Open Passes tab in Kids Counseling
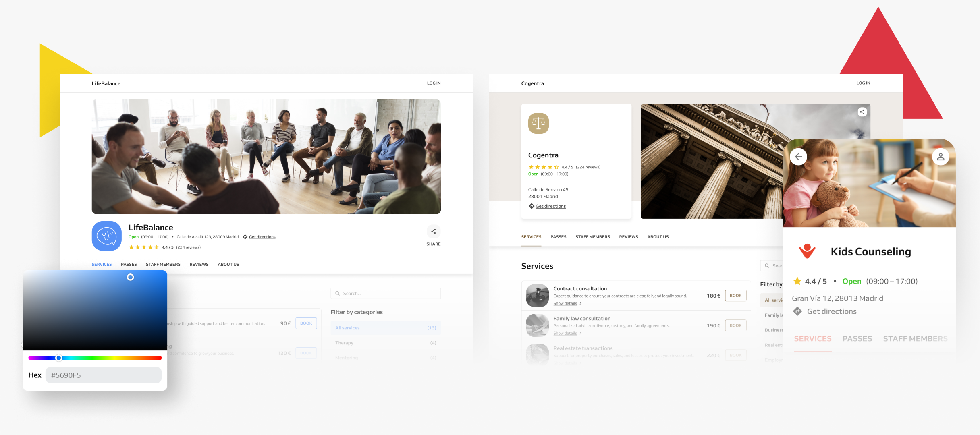Image resolution: width=980 pixels, height=435 pixels. click(x=857, y=339)
